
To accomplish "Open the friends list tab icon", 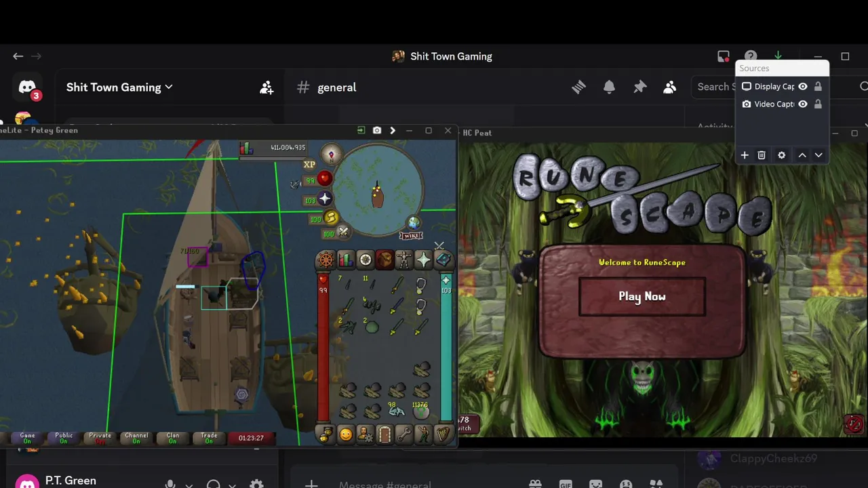I will click(326, 434).
